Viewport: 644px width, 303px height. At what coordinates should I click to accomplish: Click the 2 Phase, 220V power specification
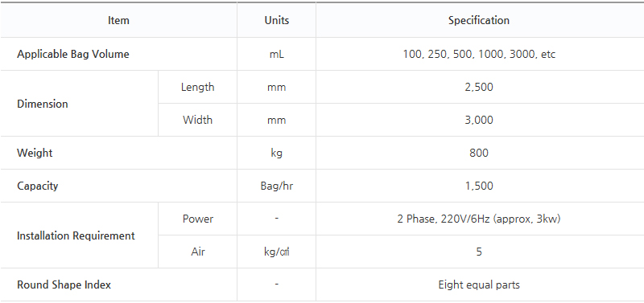click(x=479, y=219)
